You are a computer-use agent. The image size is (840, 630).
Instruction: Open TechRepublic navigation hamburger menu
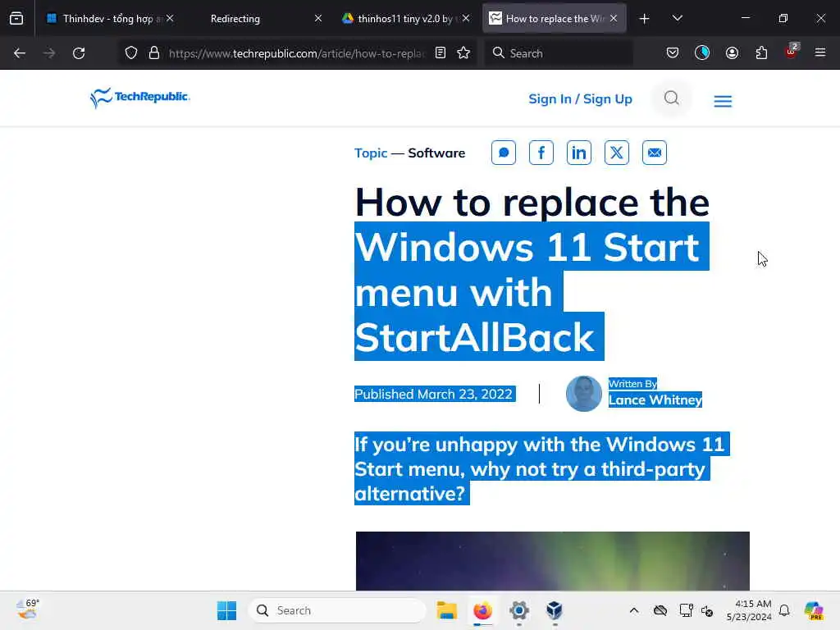click(x=723, y=101)
